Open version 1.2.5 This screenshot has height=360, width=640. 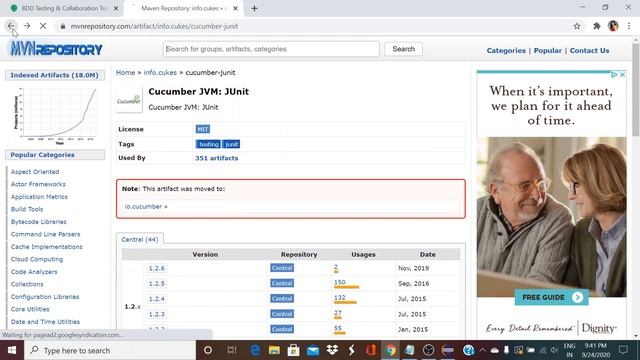coord(157,283)
